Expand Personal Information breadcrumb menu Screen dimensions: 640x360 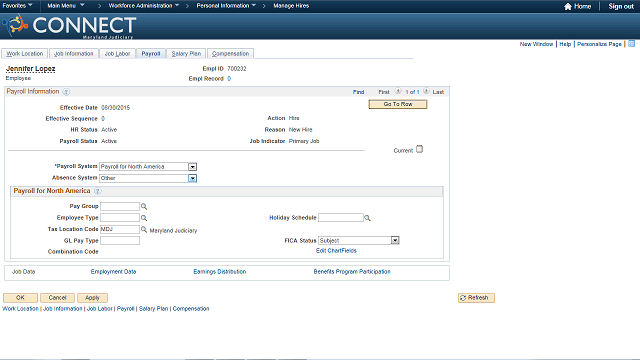tap(226, 6)
